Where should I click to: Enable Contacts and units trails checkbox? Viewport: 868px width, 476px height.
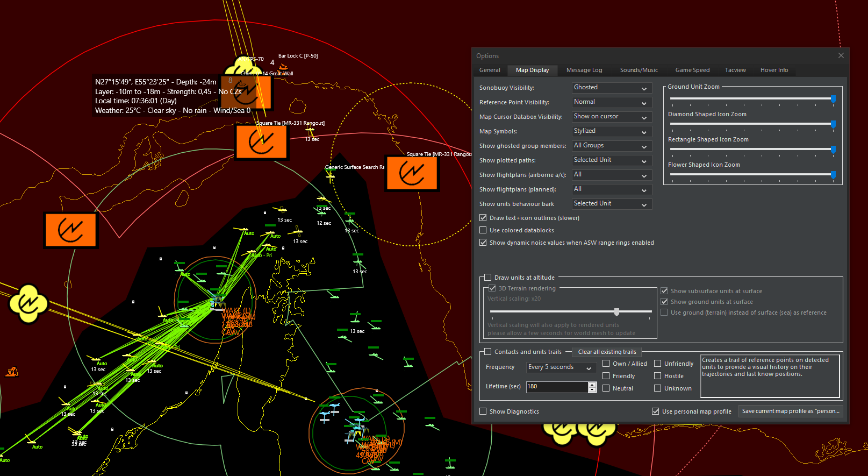[x=487, y=352]
